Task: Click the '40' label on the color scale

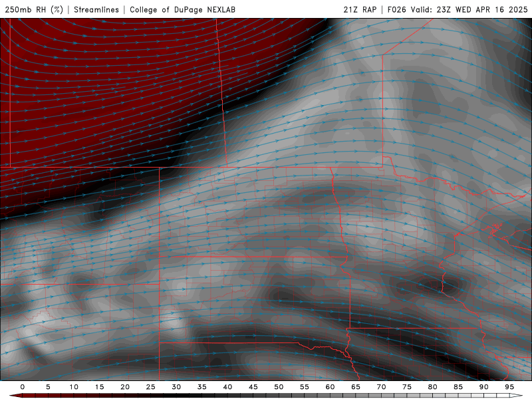Action: coord(227,387)
